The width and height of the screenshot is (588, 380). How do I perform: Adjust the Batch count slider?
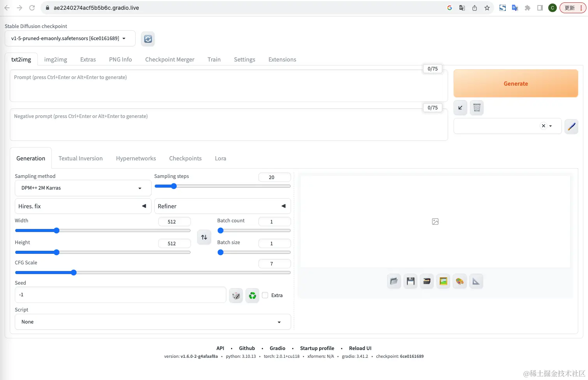point(254,230)
